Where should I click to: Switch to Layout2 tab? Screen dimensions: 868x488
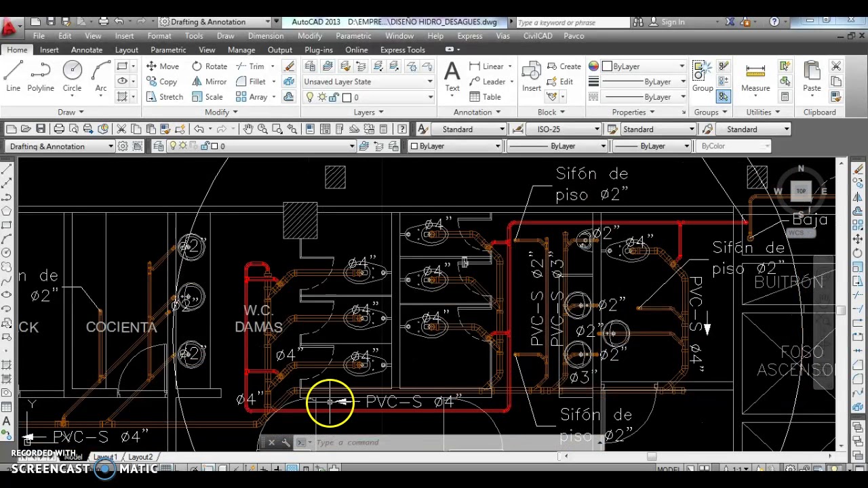tap(140, 457)
